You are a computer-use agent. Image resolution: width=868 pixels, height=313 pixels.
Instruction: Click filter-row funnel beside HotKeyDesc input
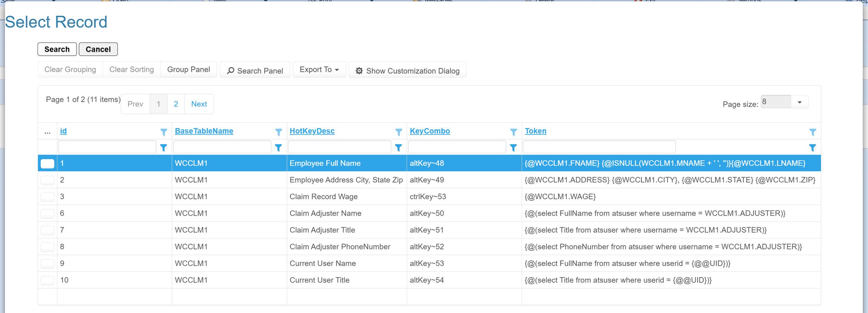[398, 148]
